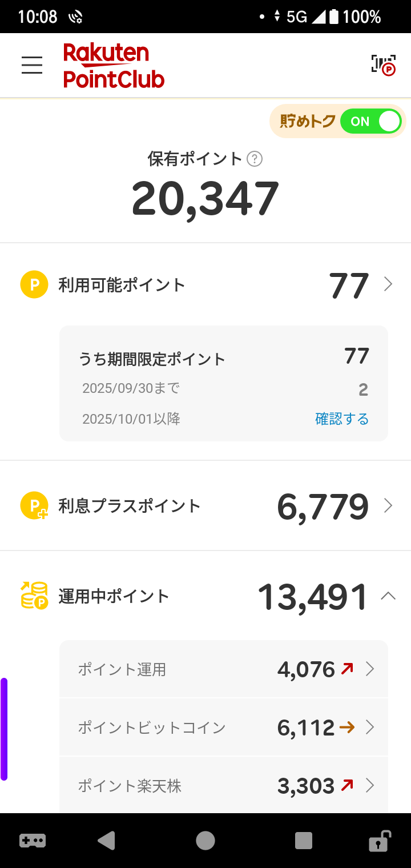
Task: Tap the help icon beside 保有ポイント
Action: point(255,159)
